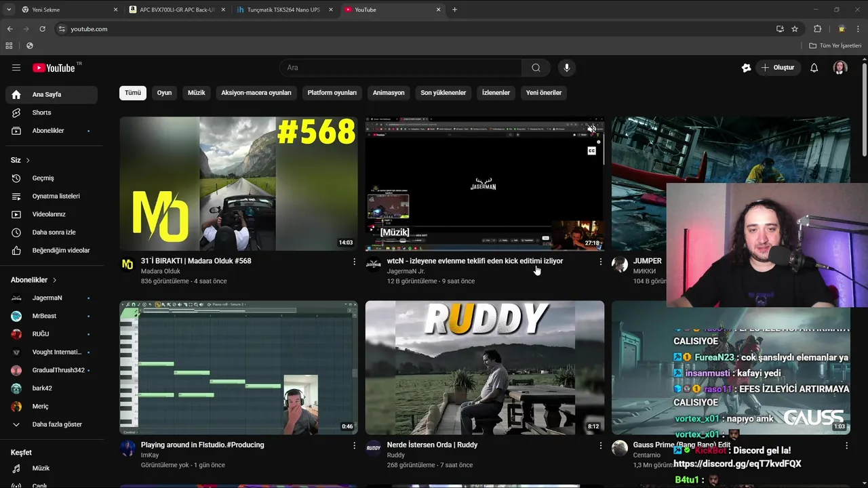Open the #568 video thumbnail
This screenshot has width=868, height=488.
pyautogui.click(x=239, y=184)
